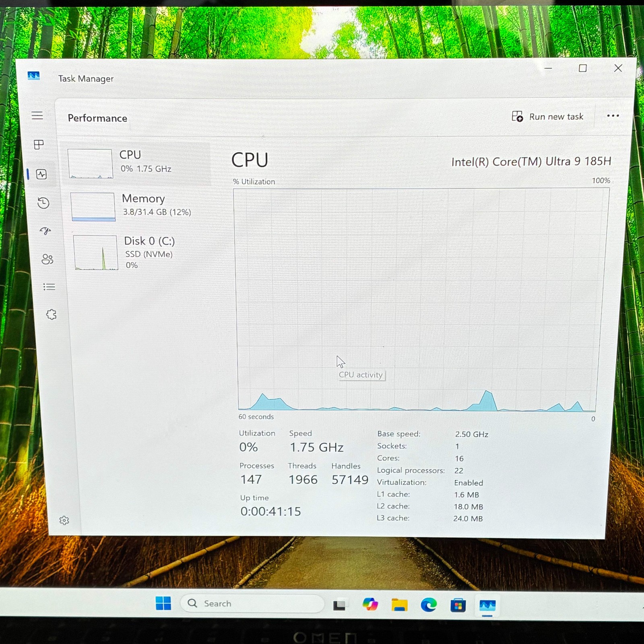Click the L3 cache 24.0 MB value
The height and width of the screenshot is (644, 644).
pyautogui.click(x=468, y=518)
